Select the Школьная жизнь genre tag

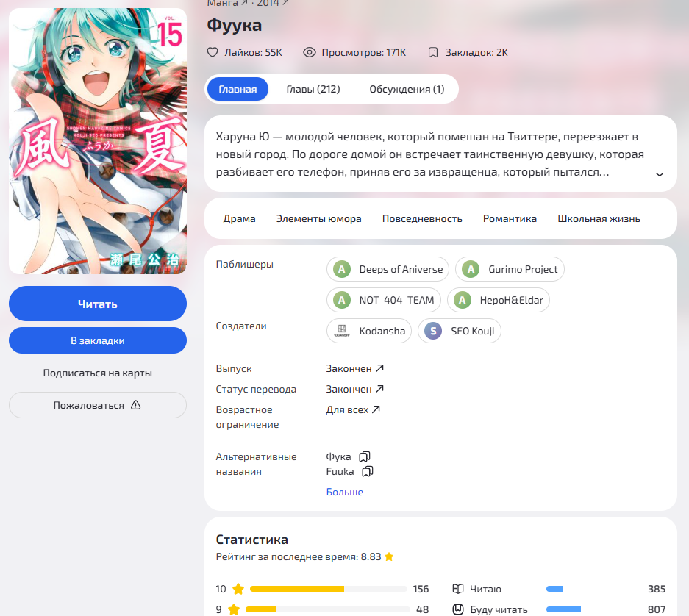[x=599, y=218]
